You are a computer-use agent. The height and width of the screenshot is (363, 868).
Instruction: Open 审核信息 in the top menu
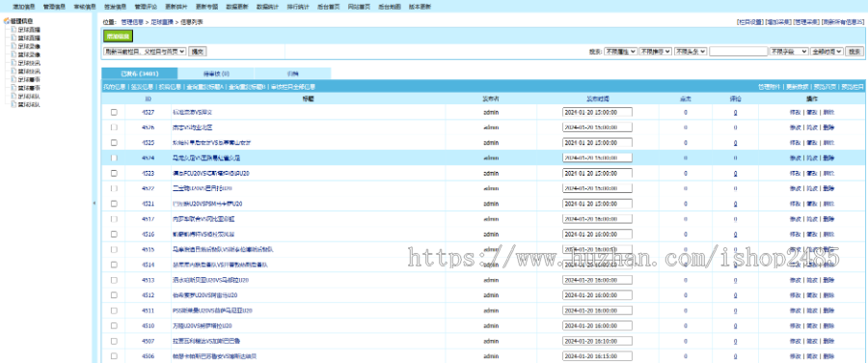coord(85,7)
